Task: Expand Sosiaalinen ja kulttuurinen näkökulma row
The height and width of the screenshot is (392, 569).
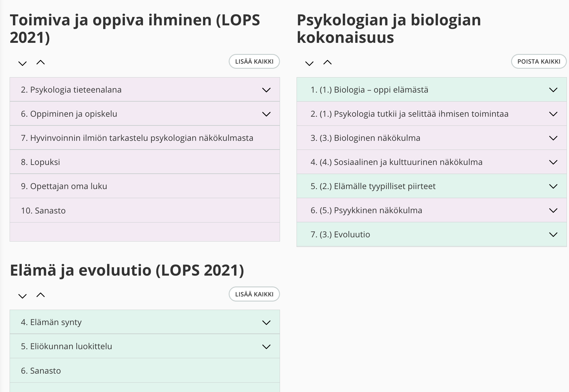Action: tap(553, 162)
